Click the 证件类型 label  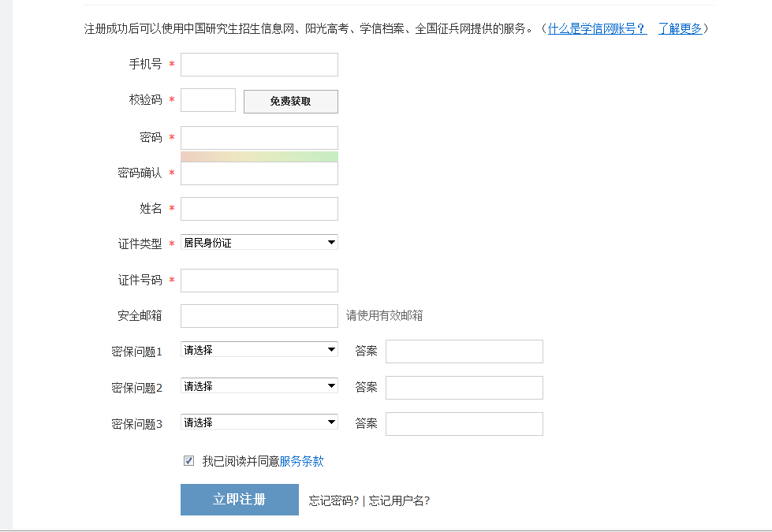(140, 244)
